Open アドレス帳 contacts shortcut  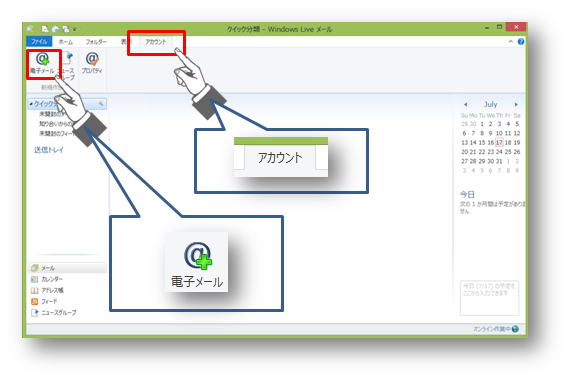(47, 290)
